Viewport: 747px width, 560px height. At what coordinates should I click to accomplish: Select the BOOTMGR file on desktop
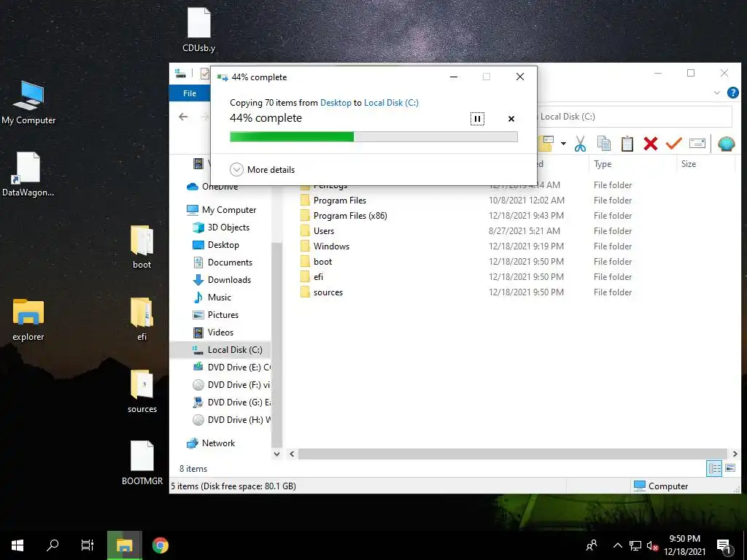tap(142, 463)
